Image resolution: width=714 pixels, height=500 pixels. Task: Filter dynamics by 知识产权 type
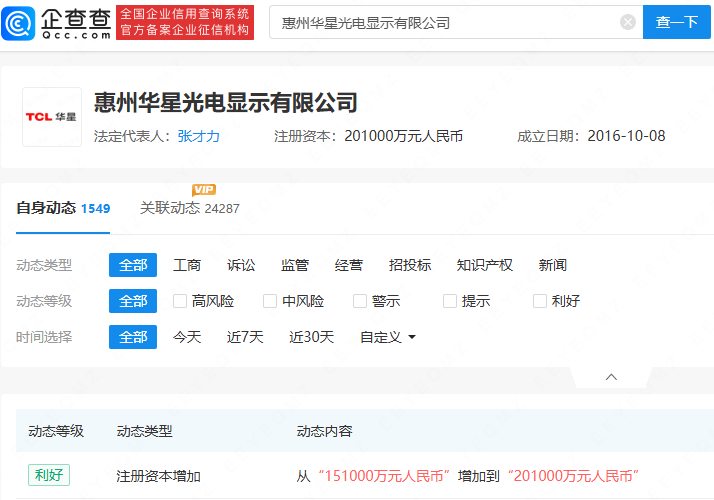pos(485,265)
